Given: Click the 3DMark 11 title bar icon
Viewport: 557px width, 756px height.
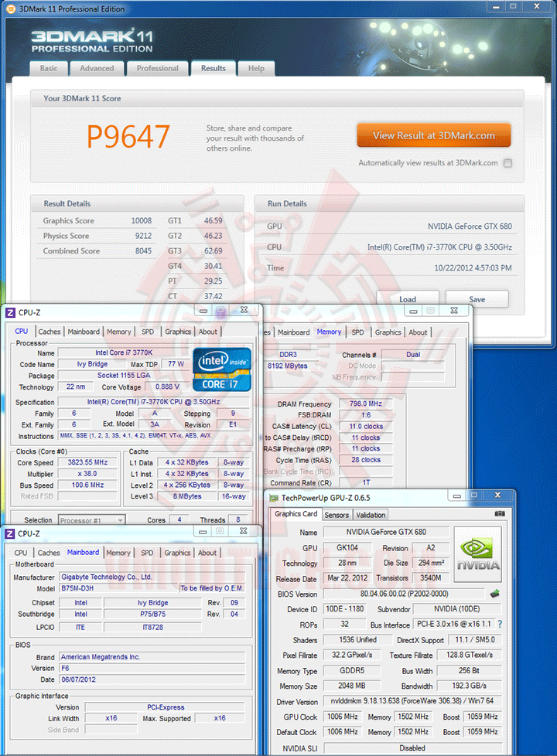Looking at the screenshot, I should click(10, 9).
